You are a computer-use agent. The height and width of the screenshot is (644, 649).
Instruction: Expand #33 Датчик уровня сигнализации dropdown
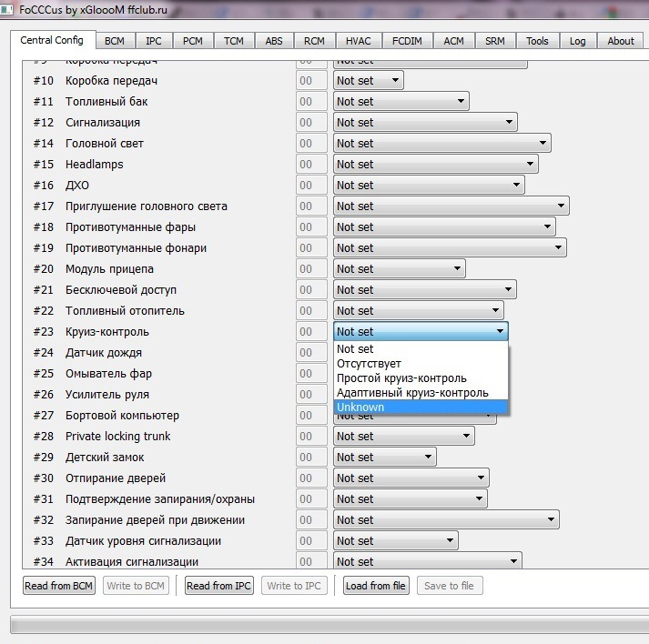pyautogui.click(x=396, y=540)
